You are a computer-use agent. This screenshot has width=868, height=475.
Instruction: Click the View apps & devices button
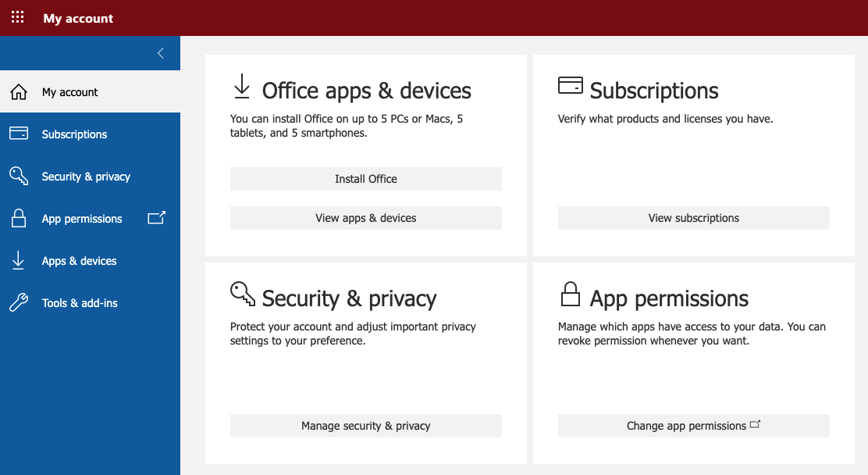(x=365, y=218)
